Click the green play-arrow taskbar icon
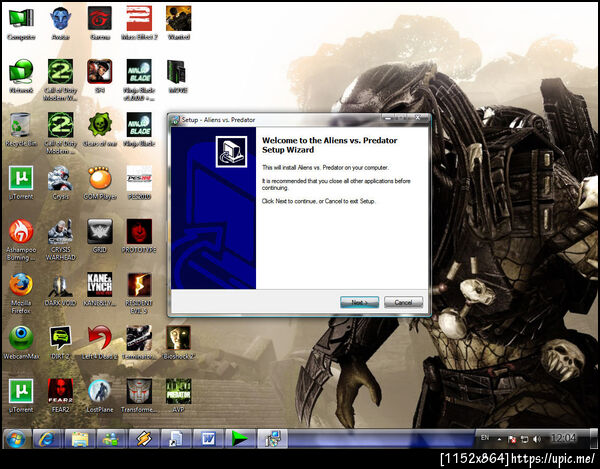Screen dimensions: 600x469 [x=240, y=439]
